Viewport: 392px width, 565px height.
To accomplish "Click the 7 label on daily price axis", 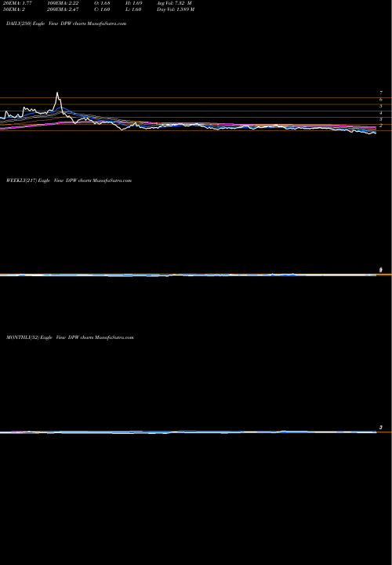I will point(380,93).
